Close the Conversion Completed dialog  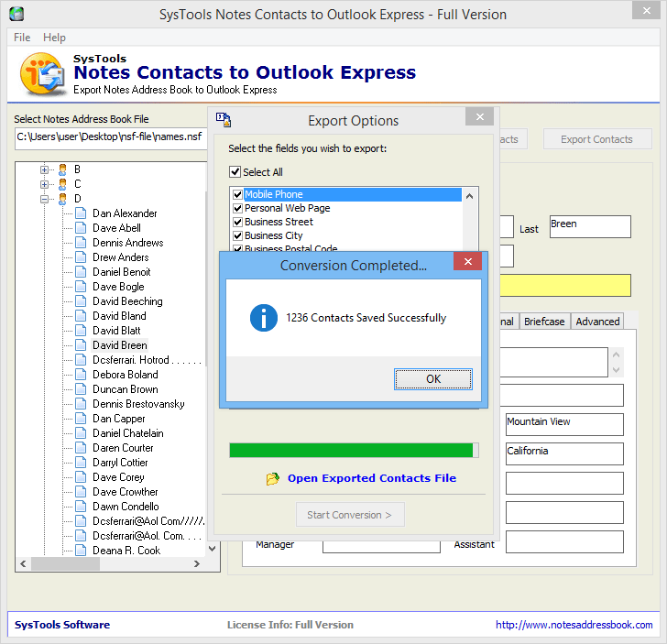point(468,261)
